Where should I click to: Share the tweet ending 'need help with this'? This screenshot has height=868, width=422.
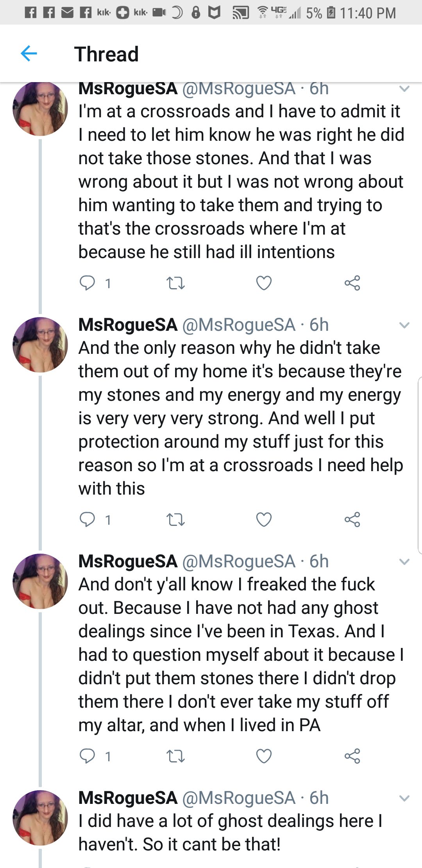[x=352, y=519]
